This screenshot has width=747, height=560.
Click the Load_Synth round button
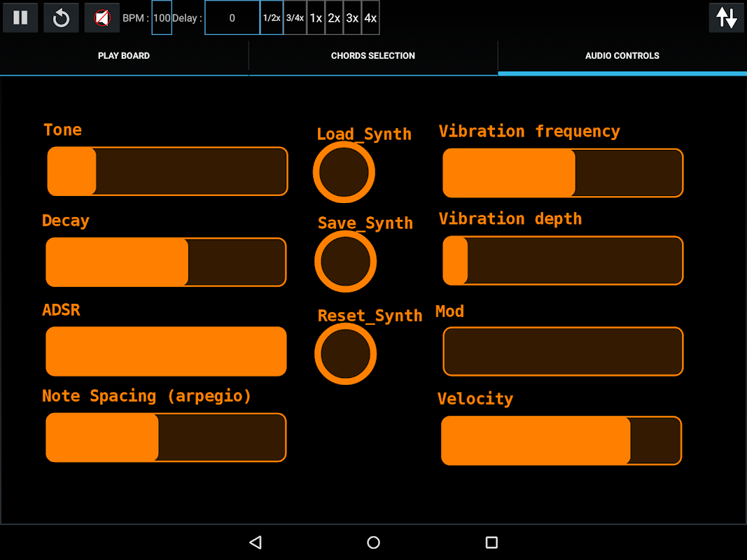click(344, 172)
